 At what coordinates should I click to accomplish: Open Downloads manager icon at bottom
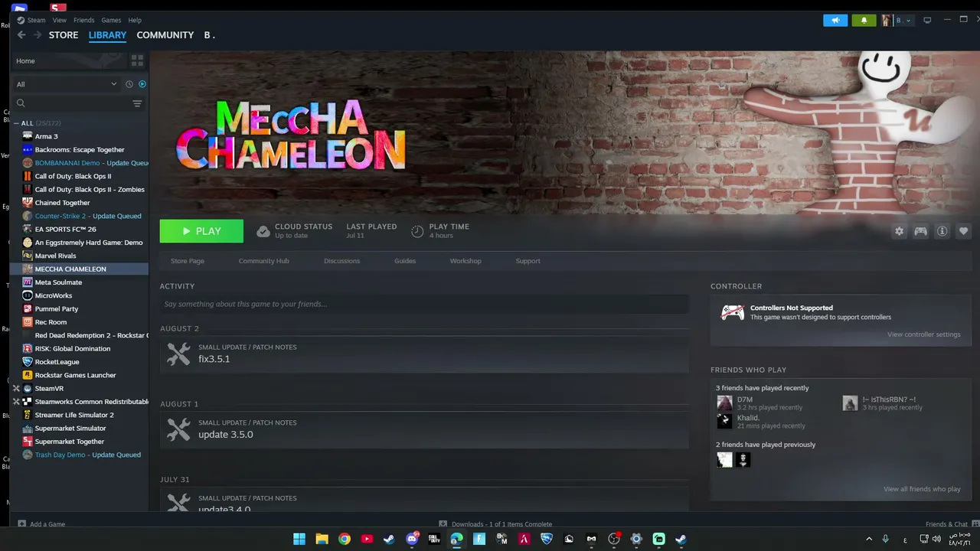pos(443,524)
